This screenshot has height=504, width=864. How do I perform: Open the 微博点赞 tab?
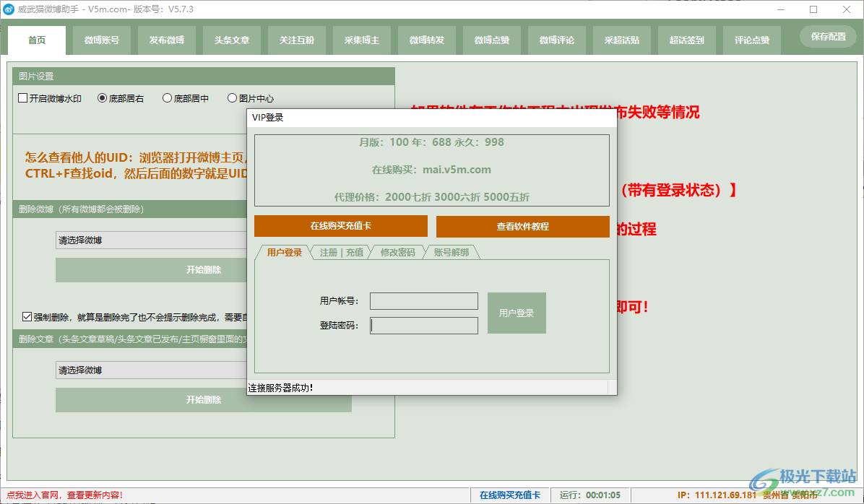tap(492, 40)
